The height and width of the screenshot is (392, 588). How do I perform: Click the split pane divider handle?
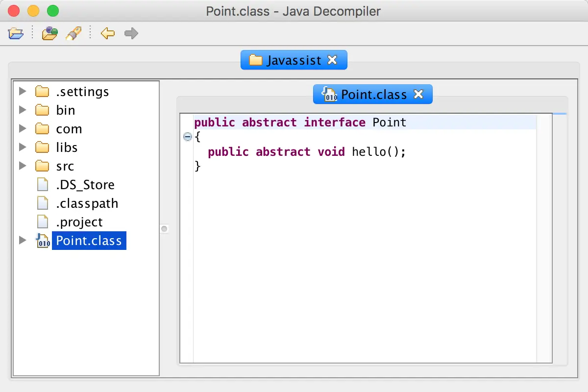tap(164, 229)
